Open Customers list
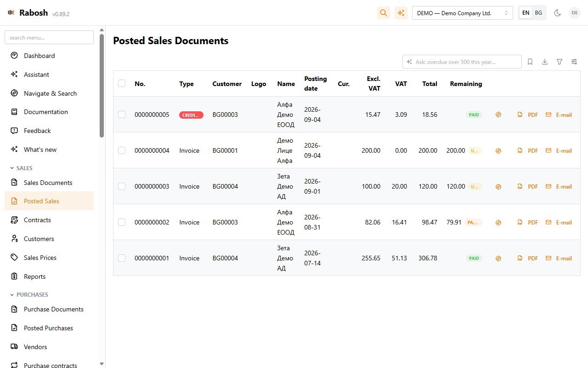Screen dimensions: 588x368 (49, 239)
